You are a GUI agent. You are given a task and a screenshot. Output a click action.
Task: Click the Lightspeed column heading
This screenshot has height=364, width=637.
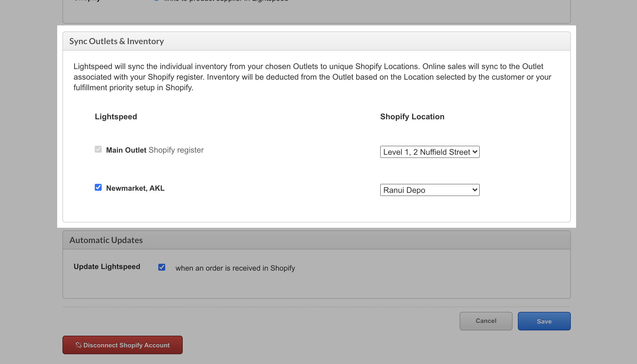116,117
